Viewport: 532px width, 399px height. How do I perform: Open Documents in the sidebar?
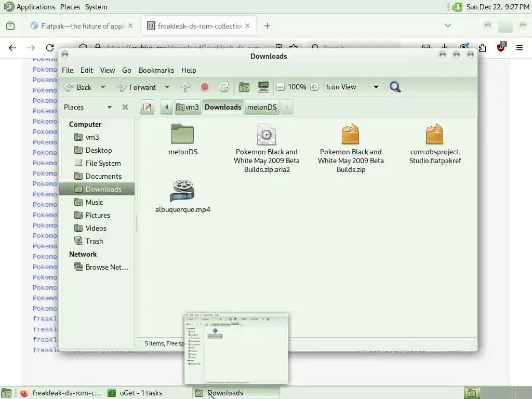[x=97, y=176]
